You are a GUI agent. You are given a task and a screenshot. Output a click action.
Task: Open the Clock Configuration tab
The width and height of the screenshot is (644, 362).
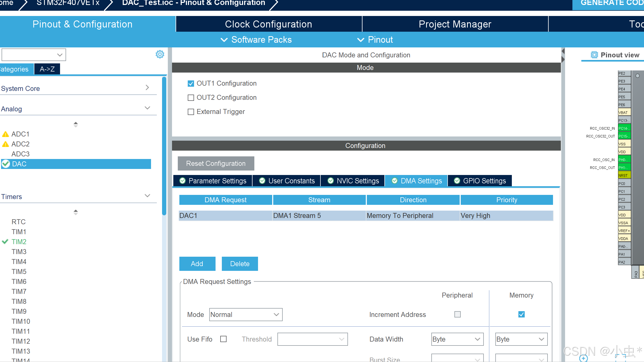(x=269, y=24)
